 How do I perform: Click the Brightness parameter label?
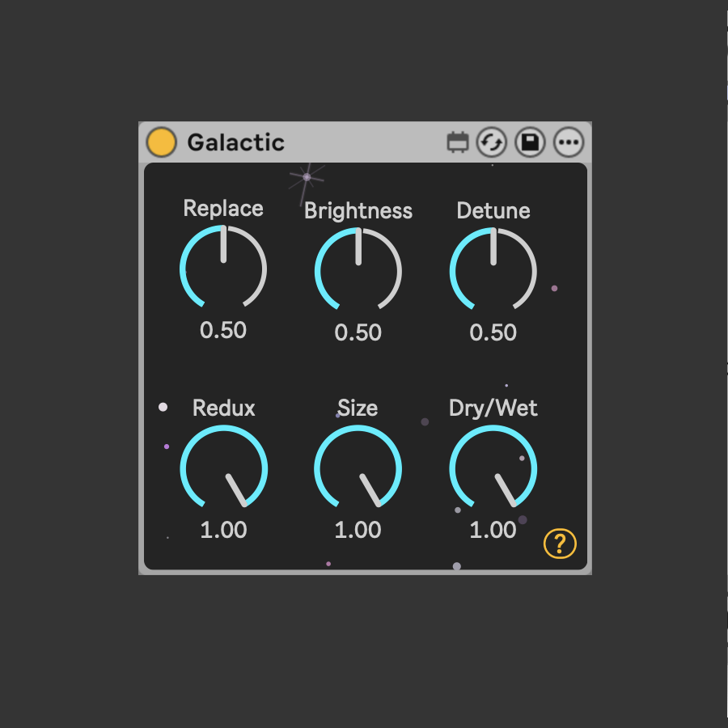[358, 211]
